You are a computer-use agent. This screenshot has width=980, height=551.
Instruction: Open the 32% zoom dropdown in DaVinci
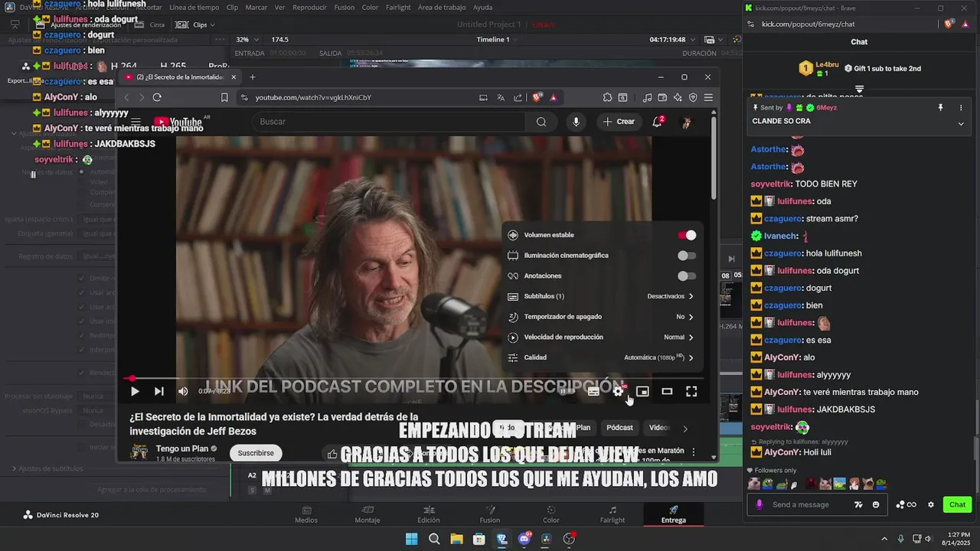pyautogui.click(x=248, y=39)
